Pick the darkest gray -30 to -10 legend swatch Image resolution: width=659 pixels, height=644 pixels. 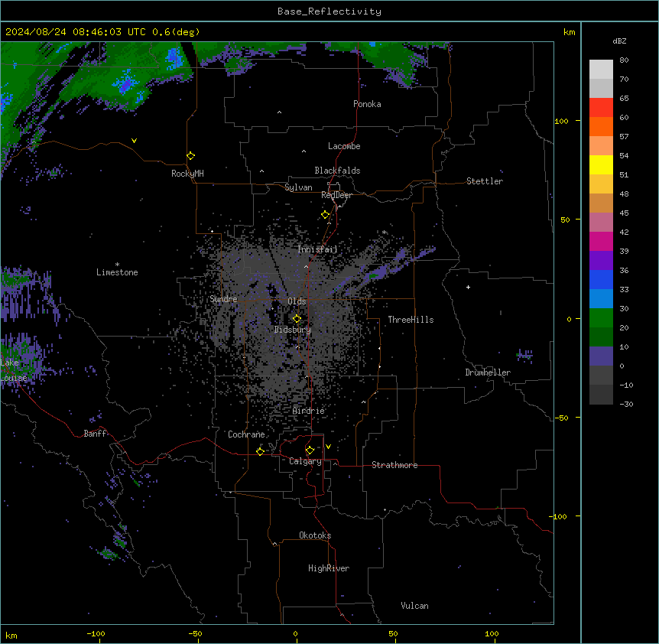601,395
